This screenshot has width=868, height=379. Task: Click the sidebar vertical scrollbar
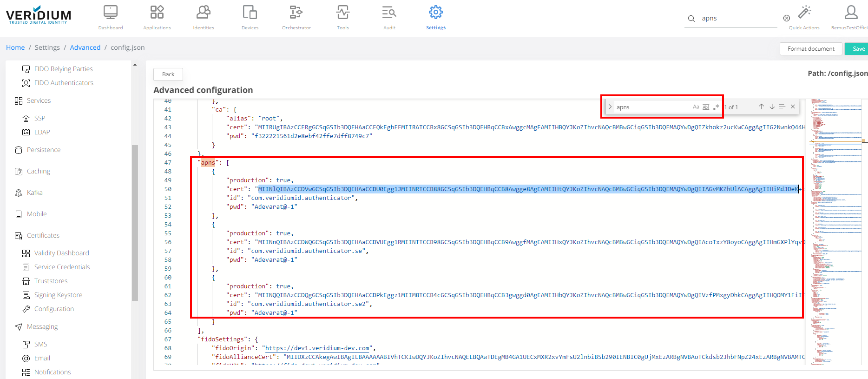point(135,223)
